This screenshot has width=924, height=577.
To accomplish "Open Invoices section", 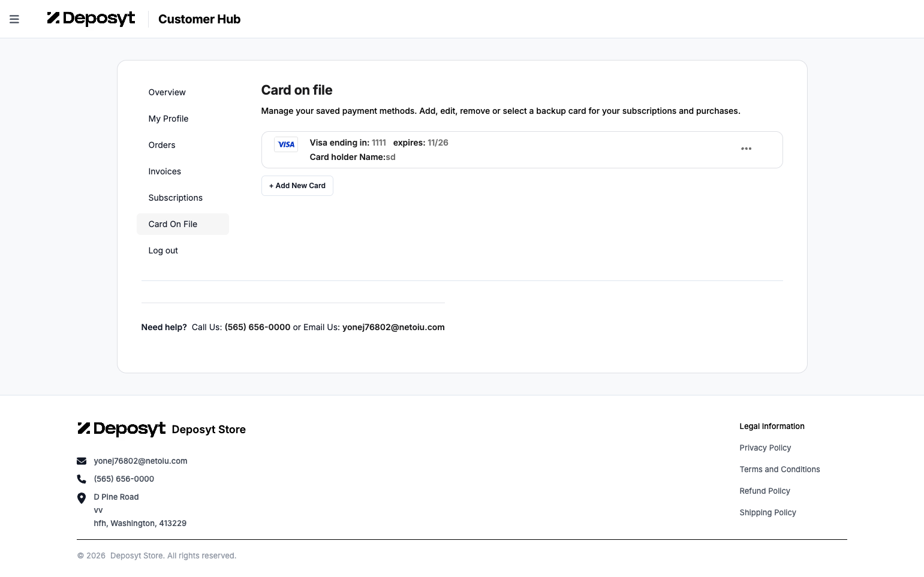I will [x=165, y=171].
